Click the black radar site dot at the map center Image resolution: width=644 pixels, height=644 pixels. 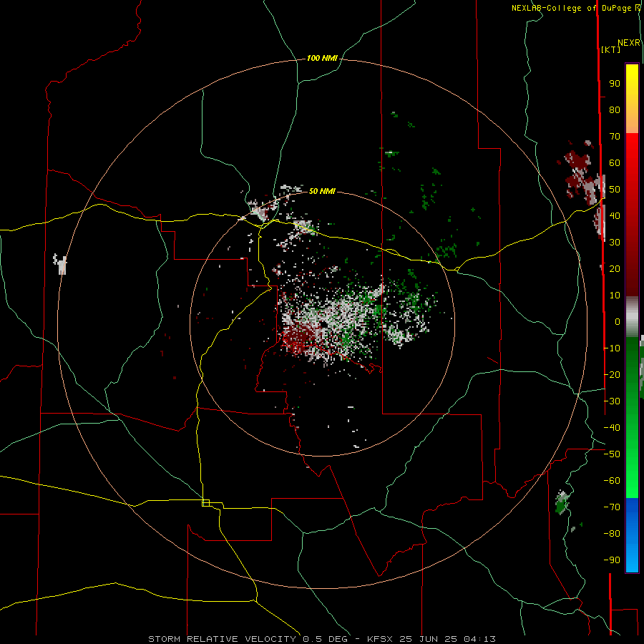click(x=324, y=325)
